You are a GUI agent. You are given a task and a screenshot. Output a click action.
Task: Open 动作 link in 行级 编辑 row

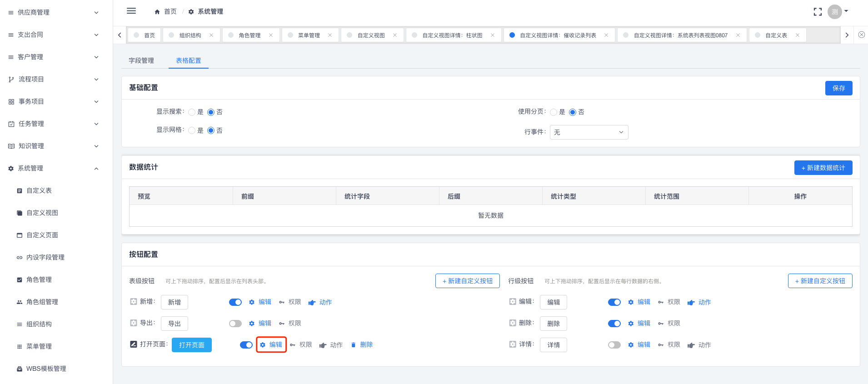click(699, 302)
